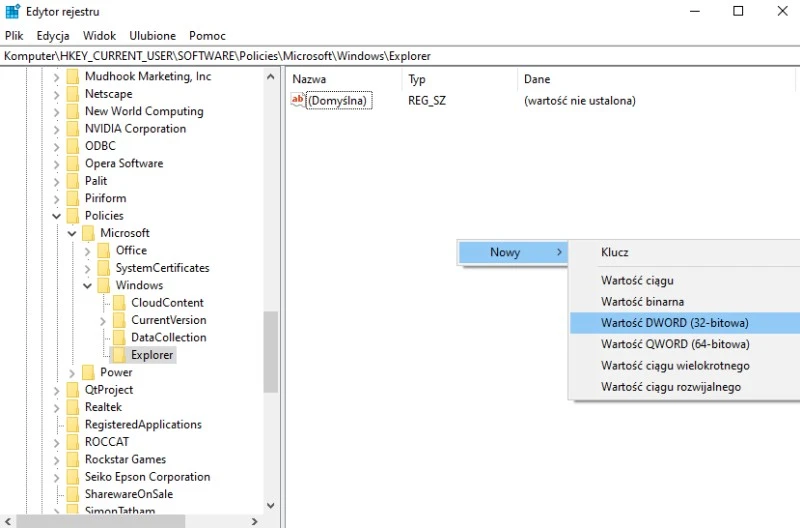Screen dimensions: 800x528
Task: Collapse the Policies tree node
Action: (x=57, y=216)
